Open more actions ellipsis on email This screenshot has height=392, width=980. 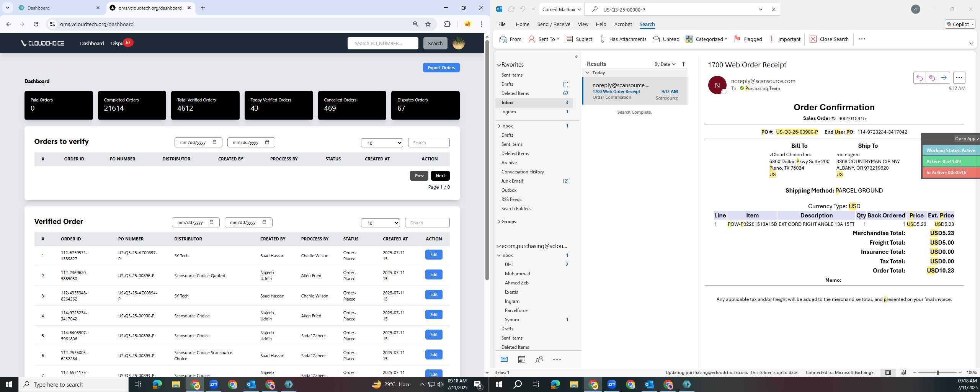tap(959, 78)
